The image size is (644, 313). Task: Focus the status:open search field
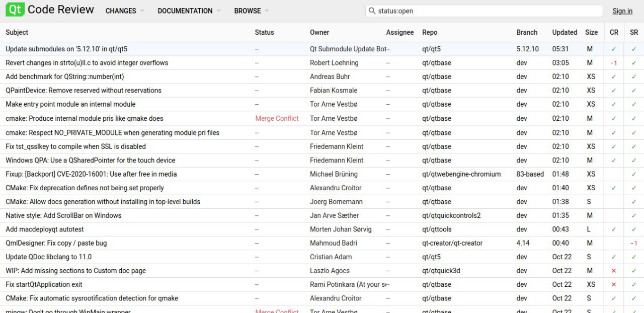pos(484,11)
